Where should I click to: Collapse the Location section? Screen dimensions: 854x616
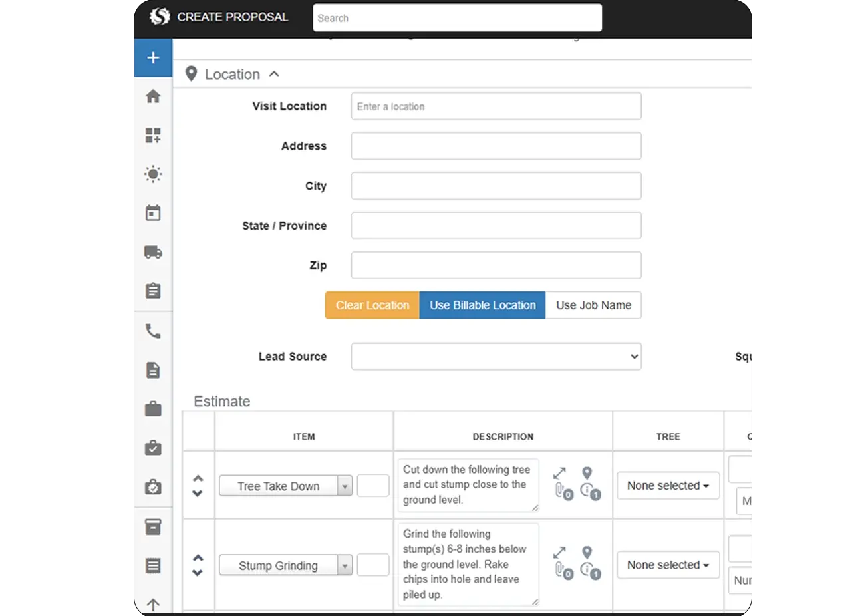(x=274, y=75)
